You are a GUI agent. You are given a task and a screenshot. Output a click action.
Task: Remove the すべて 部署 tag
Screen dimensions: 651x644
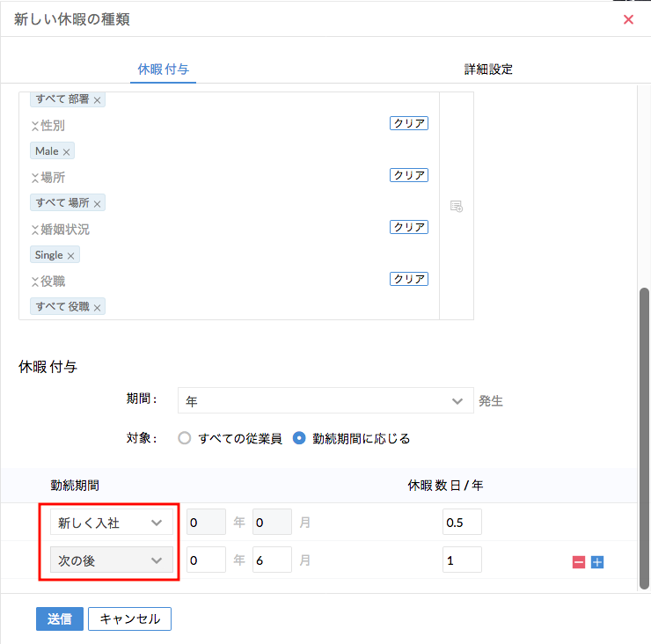(x=97, y=100)
